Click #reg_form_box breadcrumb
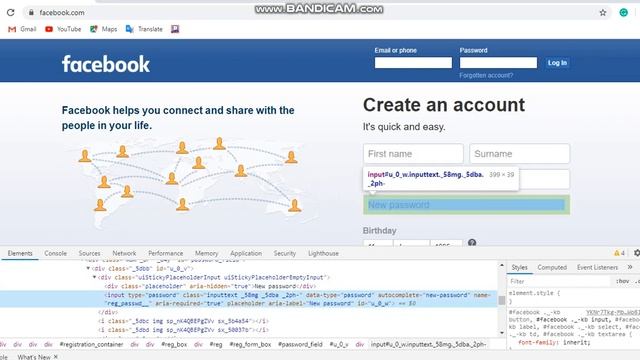 [x=250, y=344]
